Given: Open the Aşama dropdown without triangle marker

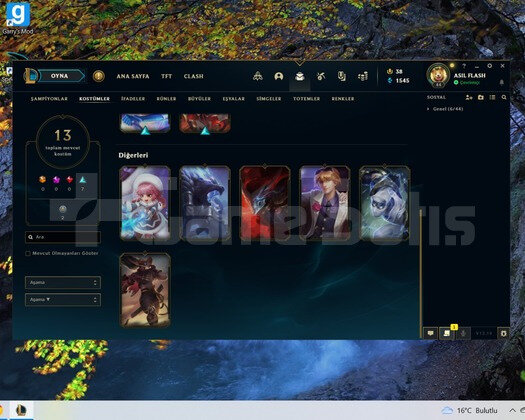Looking at the screenshot, I should (63, 283).
